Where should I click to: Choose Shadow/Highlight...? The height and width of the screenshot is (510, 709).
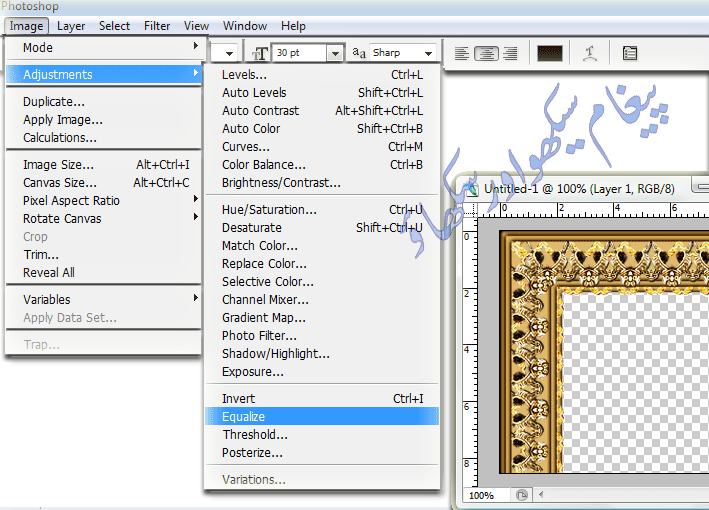click(322, 354)
